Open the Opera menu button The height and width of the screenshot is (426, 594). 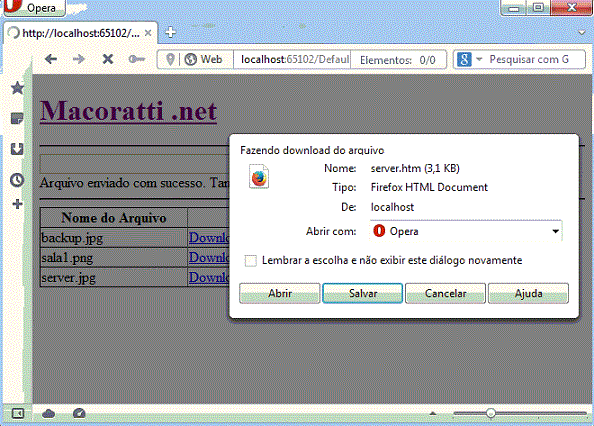[34, 8]
